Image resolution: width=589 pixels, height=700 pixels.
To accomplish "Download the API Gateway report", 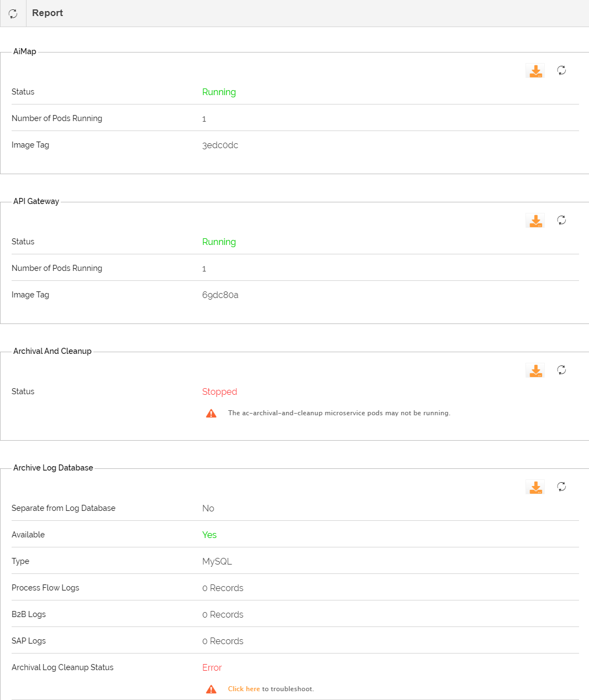I will pyautogui.click(x=535, y=220).
